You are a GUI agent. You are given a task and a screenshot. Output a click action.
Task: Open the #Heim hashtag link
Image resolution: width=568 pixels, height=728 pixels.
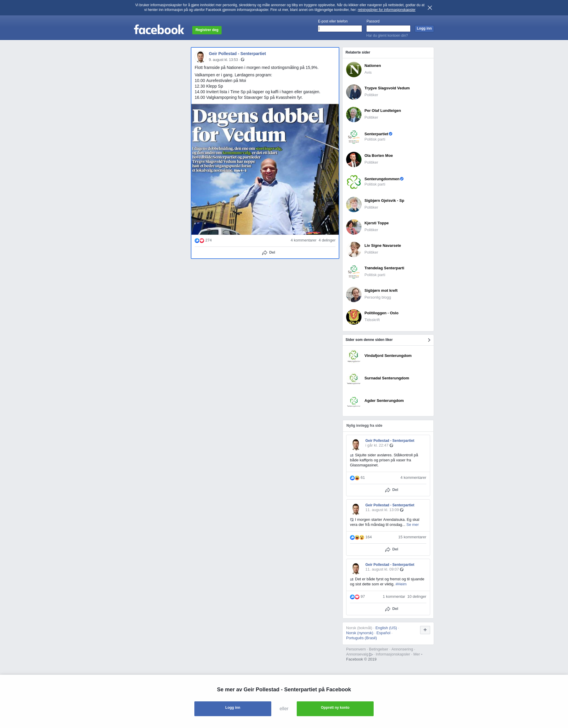click(x=401, y=584)
